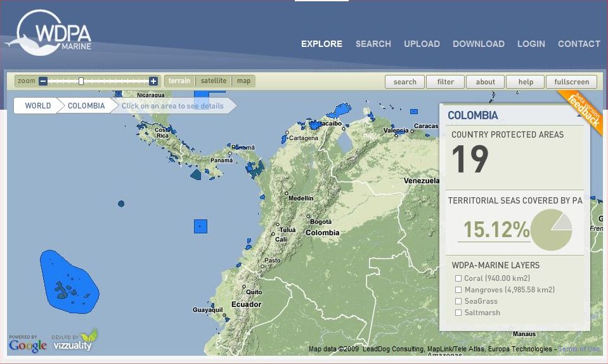The height and width of the screenshot is (364, 608).
Task: Click the COLOMBIA breadcrumb
Action: point(86,105)
